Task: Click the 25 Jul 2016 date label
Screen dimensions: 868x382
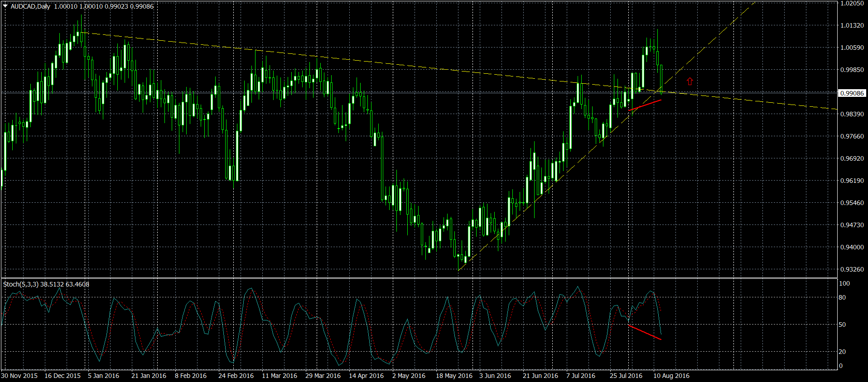Action: click(626, 376)
